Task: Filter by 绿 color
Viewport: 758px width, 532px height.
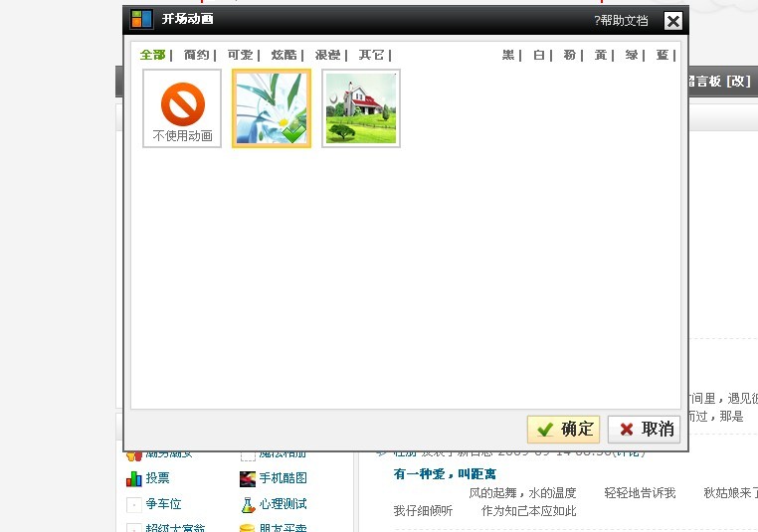Action: pos(632,55)
